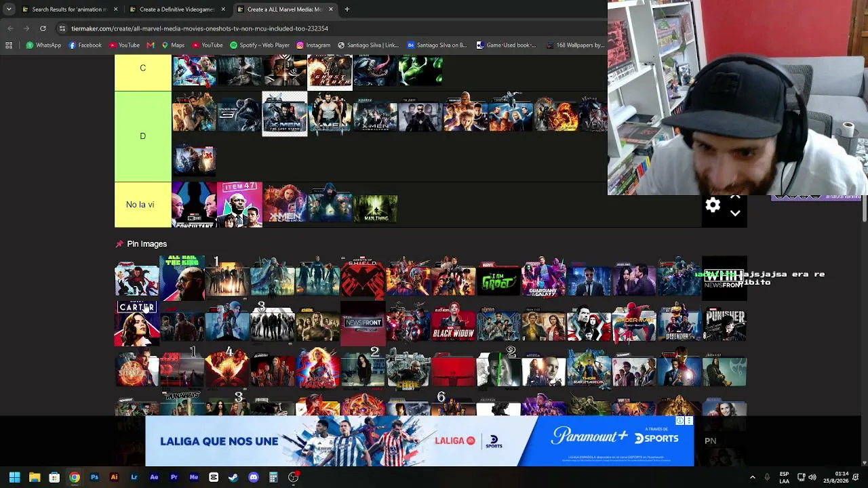The width and height of the screenshot is (868, 488).
Task: Open Photoshop from the taskbar
Action: pos(94,477)
